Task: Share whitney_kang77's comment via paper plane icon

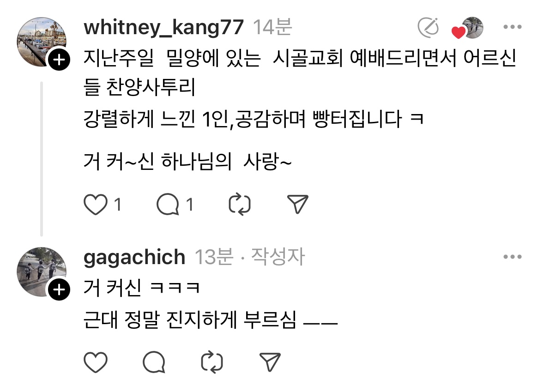Action: tap(298, 204)
